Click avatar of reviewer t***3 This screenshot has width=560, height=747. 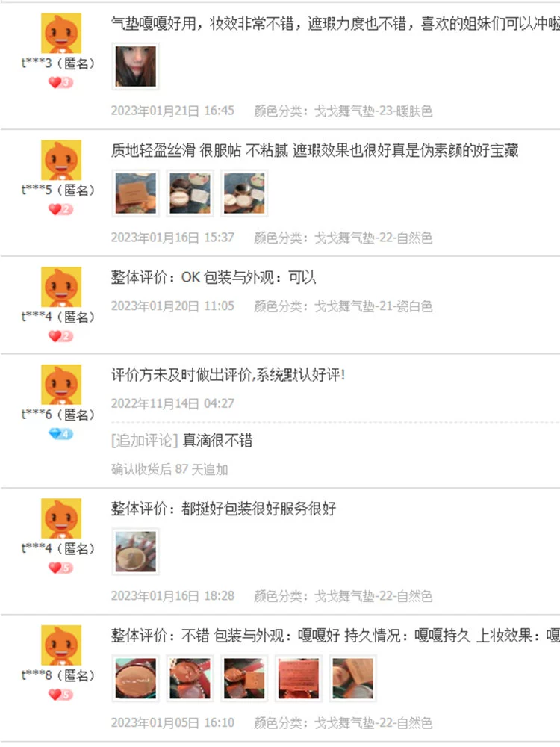click(x=61, y=33)
